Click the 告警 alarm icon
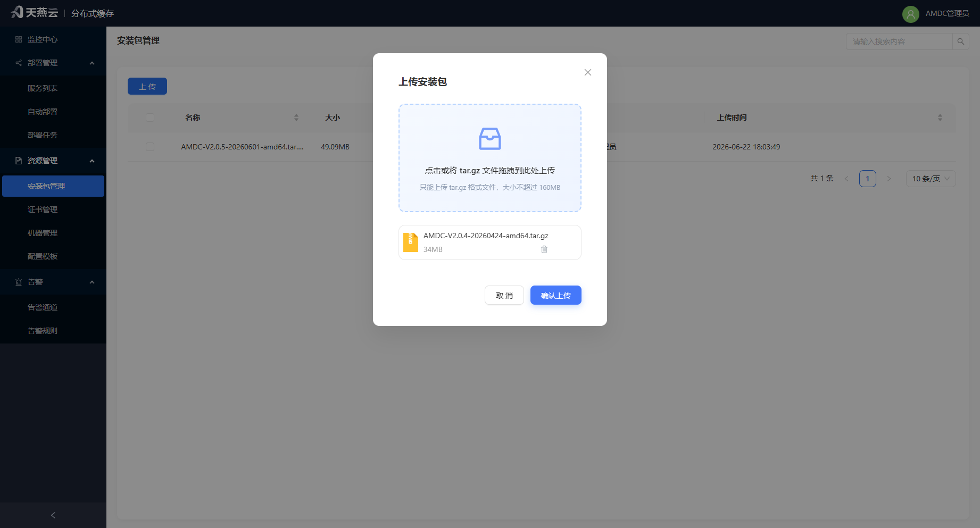 coord(19,282)
